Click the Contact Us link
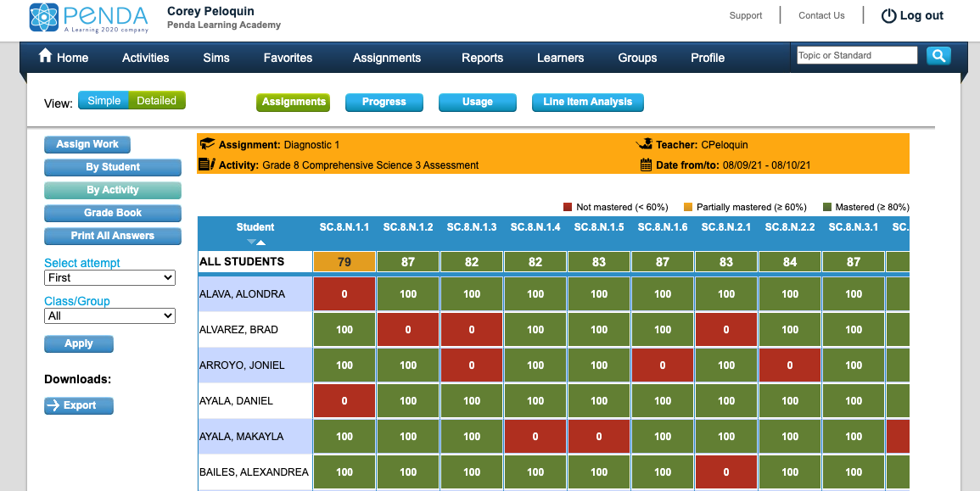The image size is (980, 491). point(821,15)
